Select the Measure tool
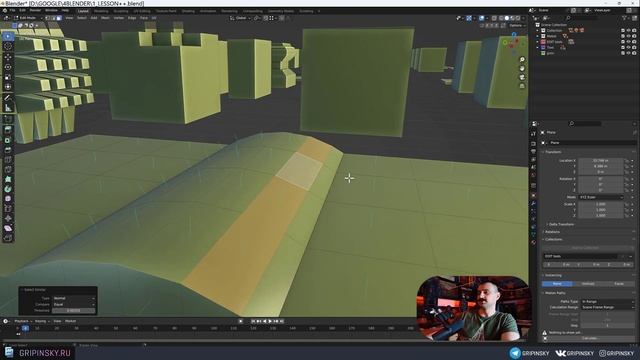Viewport: 640px width, 360px height. click(x=8, y=108)
